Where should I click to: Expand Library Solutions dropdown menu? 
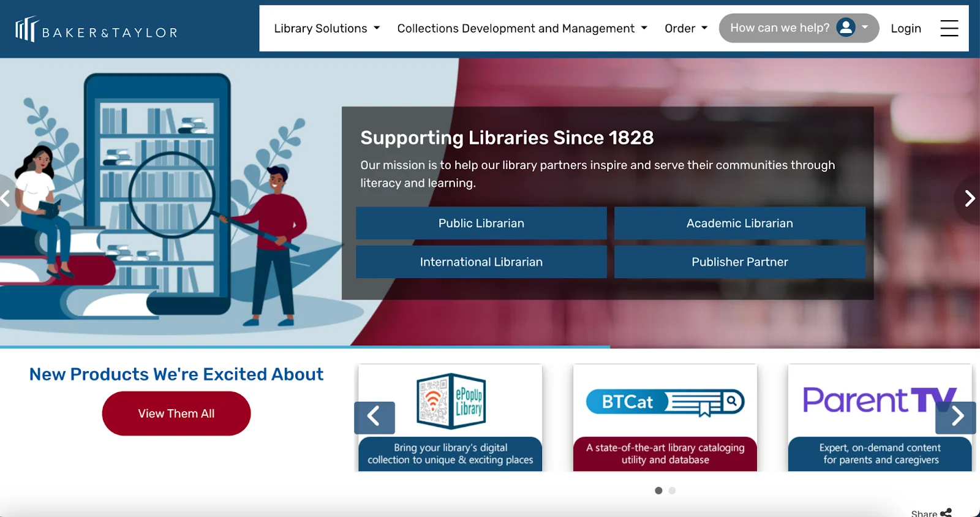pyautogui.click(x=326, y=28)
